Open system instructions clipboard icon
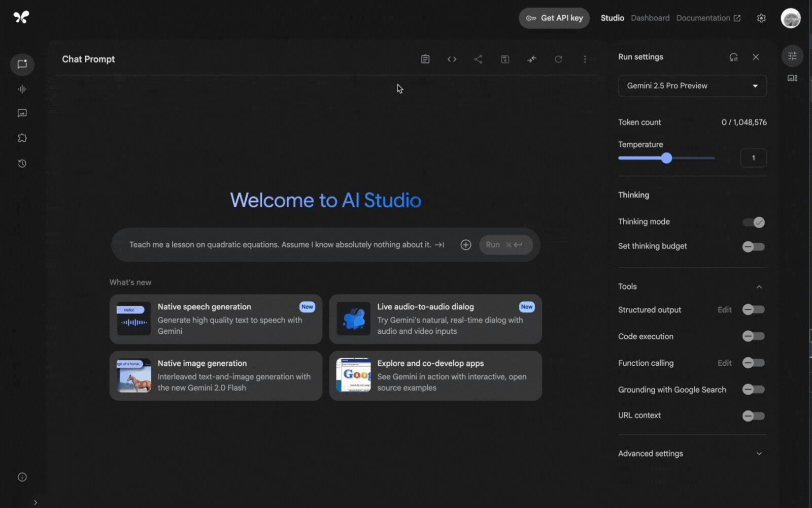 click(425, 59)
